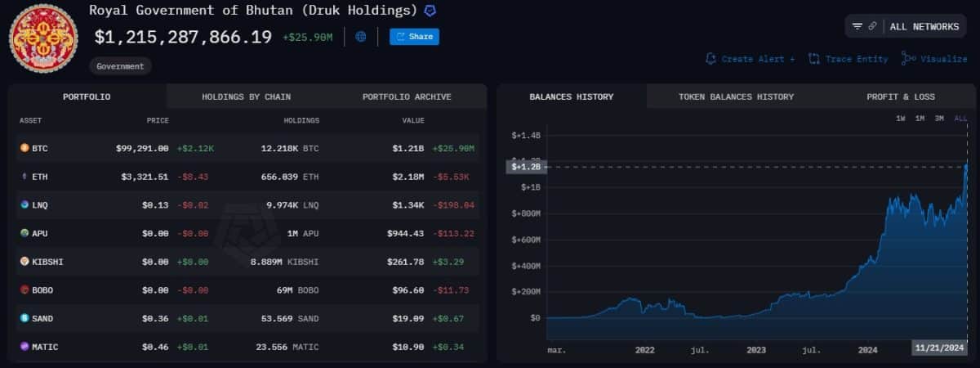Sort by PRICE column header
The image size is (980, 368).
point(158,120)
